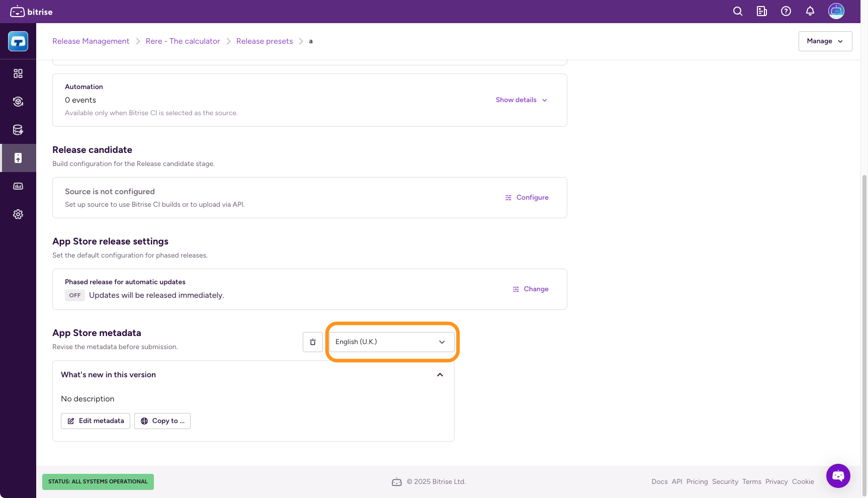This screenshot has width=868, height=498.
Task: Open the English (U.K.) language dropdown
Action: (x=391, y=342)
